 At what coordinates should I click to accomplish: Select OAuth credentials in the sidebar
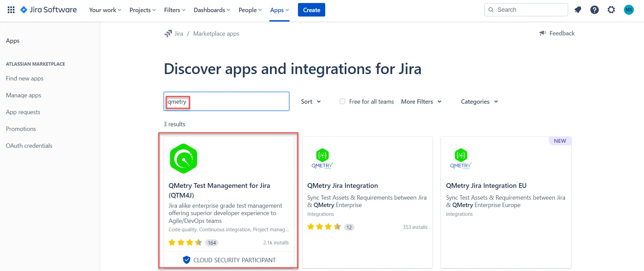click(x=29, y=146)
